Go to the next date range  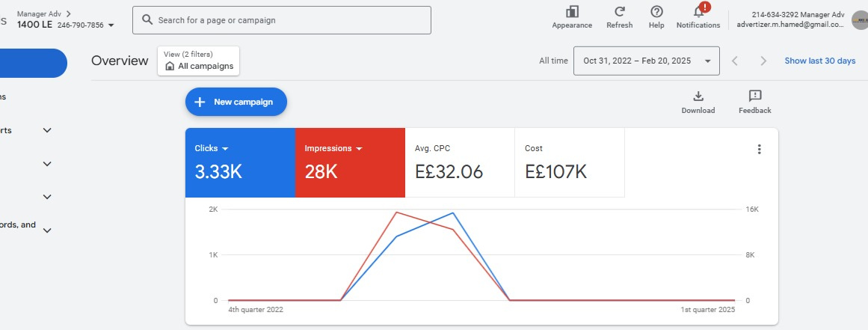coord(763,61)
